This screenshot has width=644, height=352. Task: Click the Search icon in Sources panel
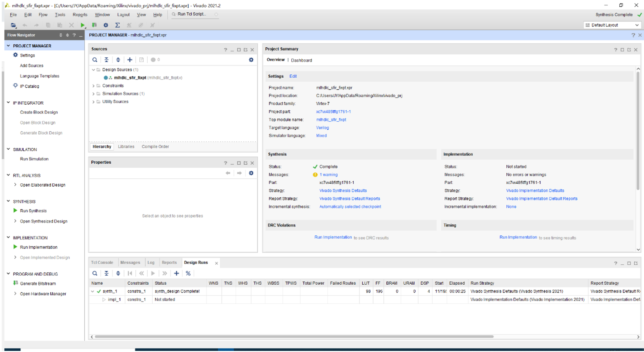(95, 60)
